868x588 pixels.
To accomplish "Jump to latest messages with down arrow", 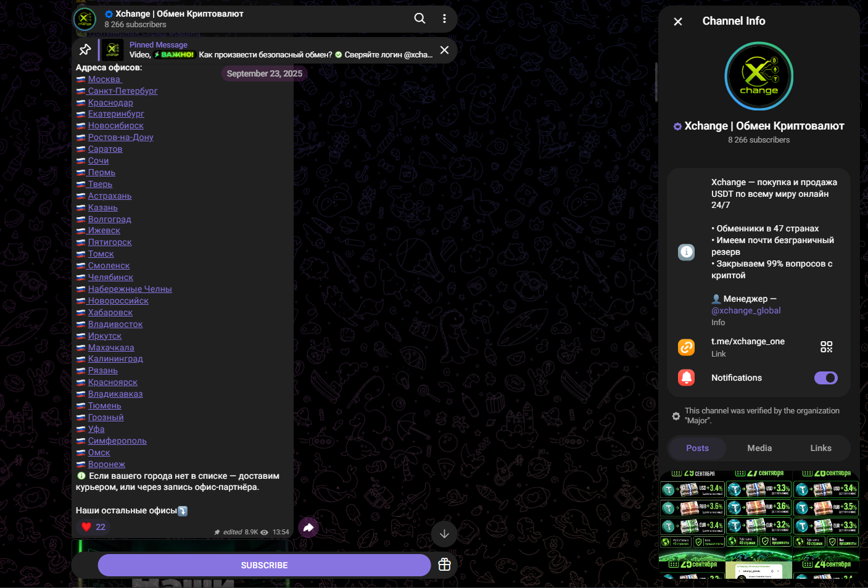I will (444, 534).
